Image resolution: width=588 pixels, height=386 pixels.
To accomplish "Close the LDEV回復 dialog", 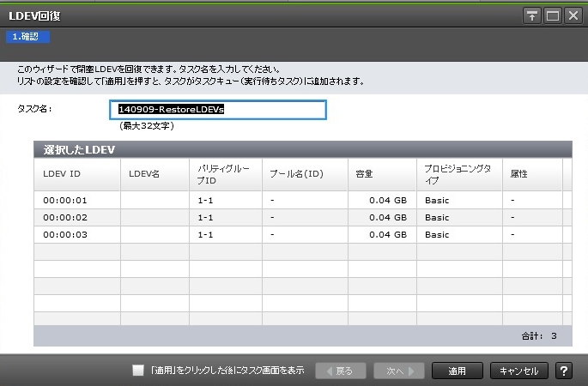I will click(573, 15).
